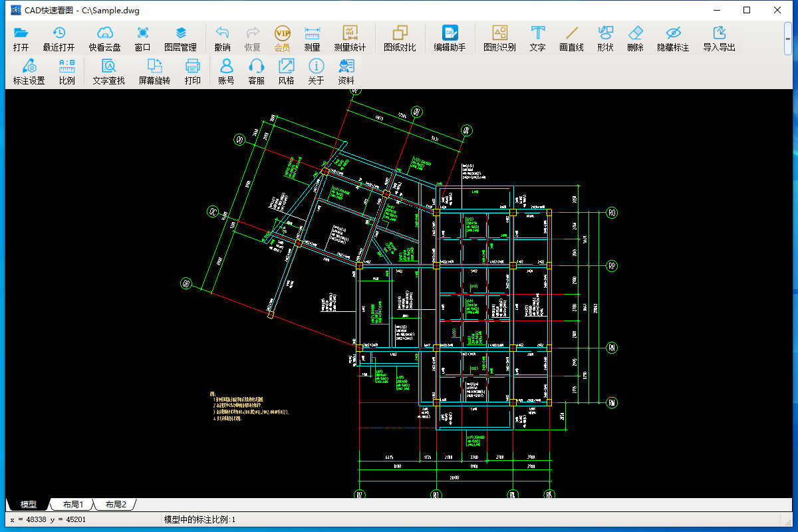Image resolution: width=798 pixels, height=532 pixels.
Task: Open 文字查找 text search
Action: (108, 72)
